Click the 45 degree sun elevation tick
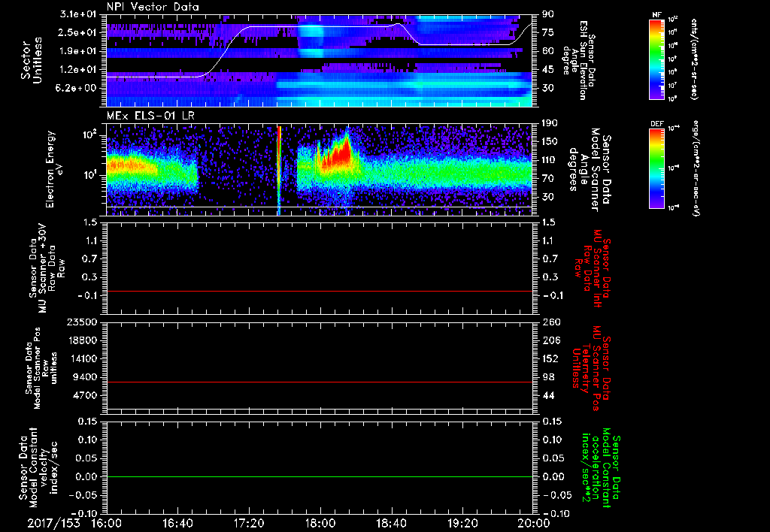 (x=548, y=70)
